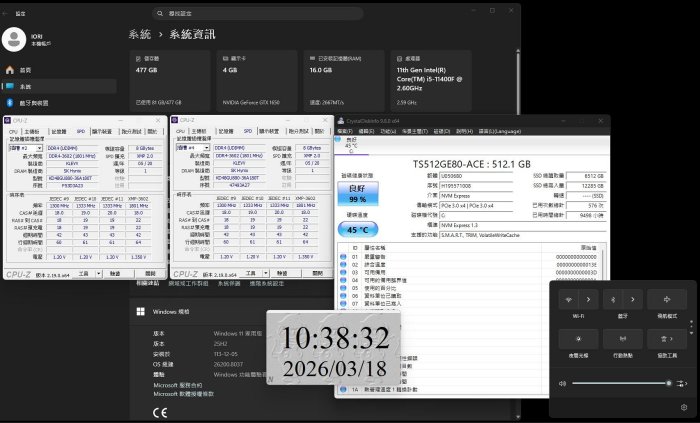Click the good 99% health status button
Image resolution: width=700 pixels, height=423 pixels.
click(x=357, y=193)
